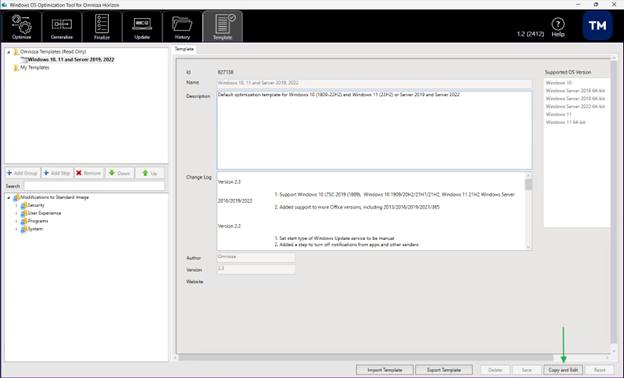Click the Save button
The height and width of the screenshot is (378, 624).
[526, 370]
